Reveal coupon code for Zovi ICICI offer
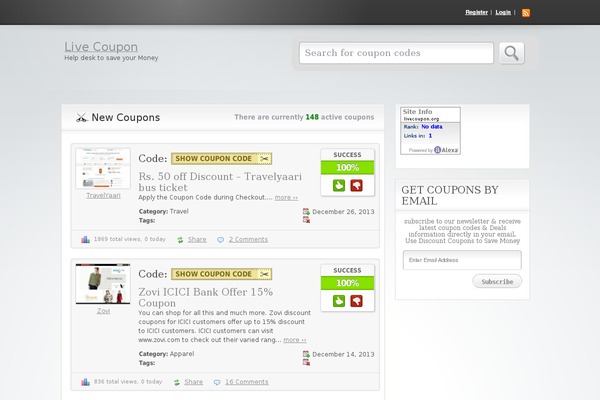Image resolution: width=600 pixels, height=400 pixels. coord(221,274)
